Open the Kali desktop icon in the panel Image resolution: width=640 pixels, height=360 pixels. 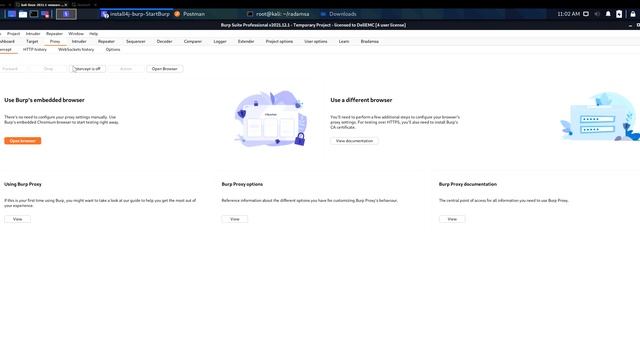click(x=12, y=14)
